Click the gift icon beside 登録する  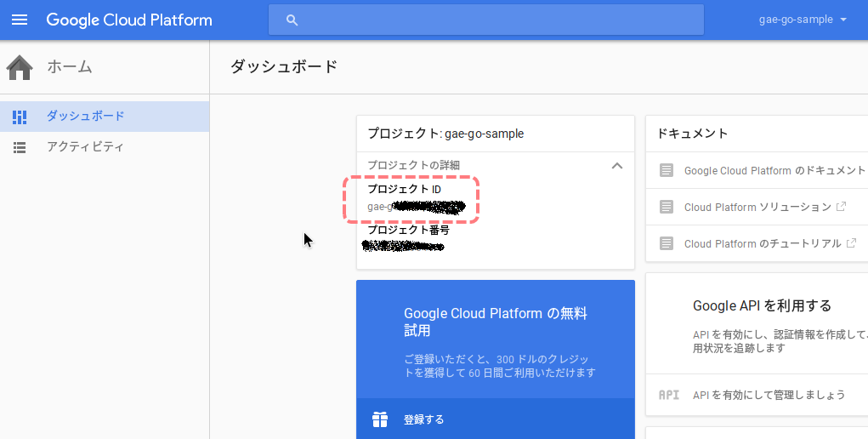pyautogui.click(x=380, y=419)
